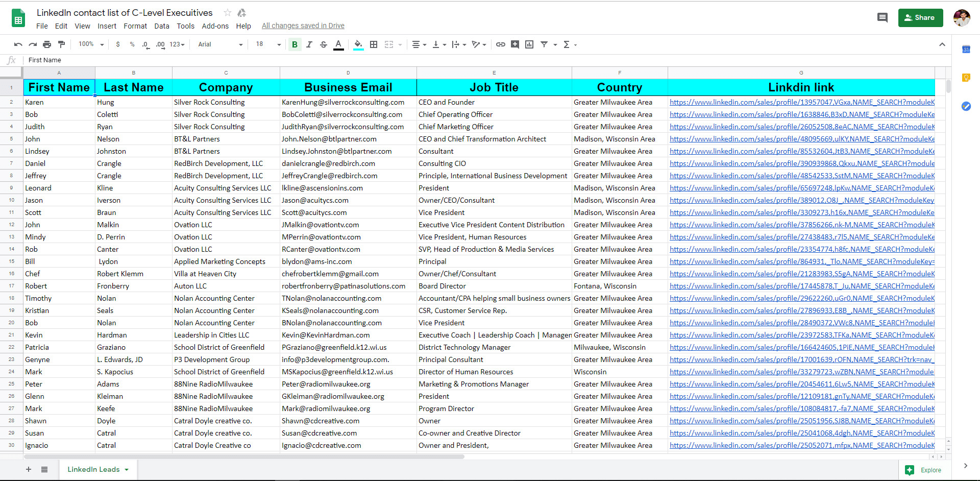
Task: Star this spreadsheet document
Action: point(228,13)
